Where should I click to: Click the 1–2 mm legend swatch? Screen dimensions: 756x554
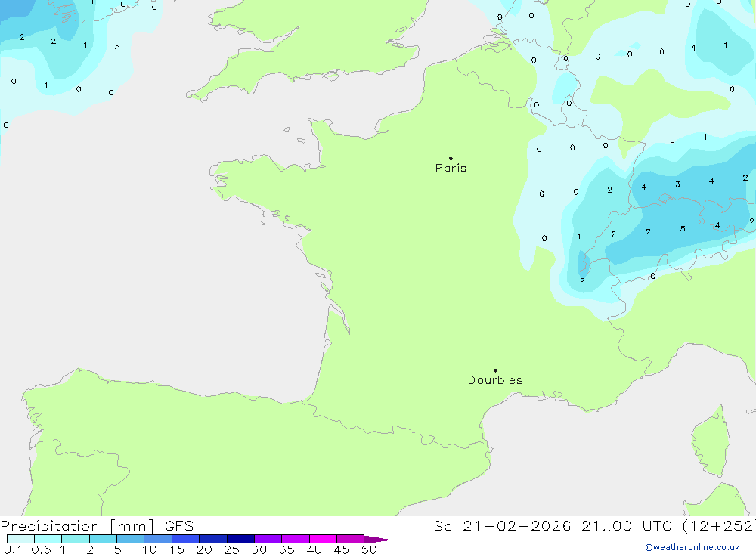coord(76,539)
